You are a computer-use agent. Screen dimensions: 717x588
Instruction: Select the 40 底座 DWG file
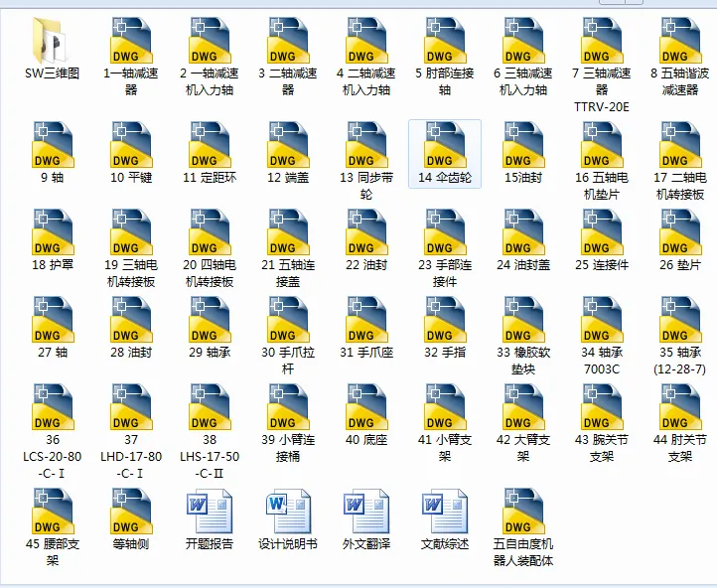tap(366, 415)
